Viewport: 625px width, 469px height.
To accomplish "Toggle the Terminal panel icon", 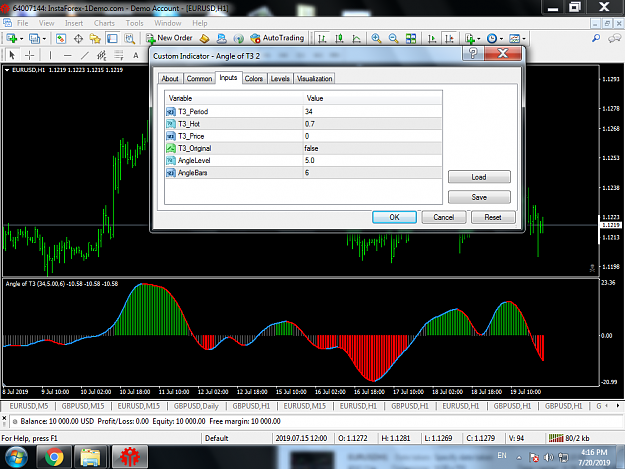I will 112,39.
